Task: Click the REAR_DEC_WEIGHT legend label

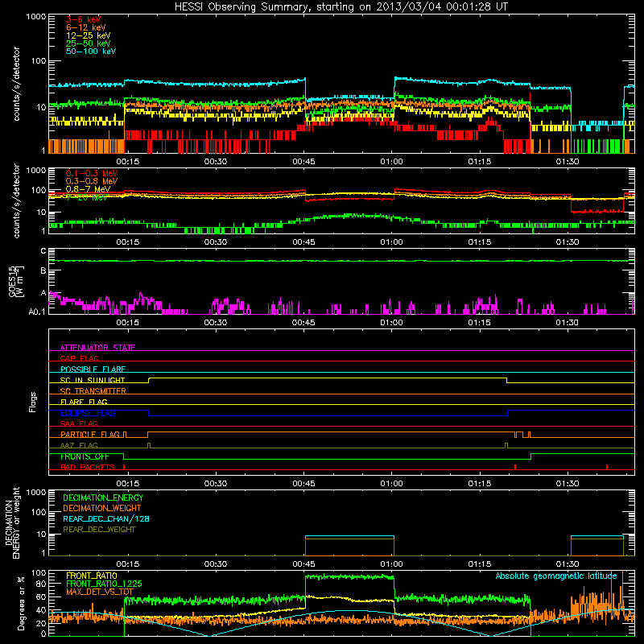Action: click(x=99, y=530)
